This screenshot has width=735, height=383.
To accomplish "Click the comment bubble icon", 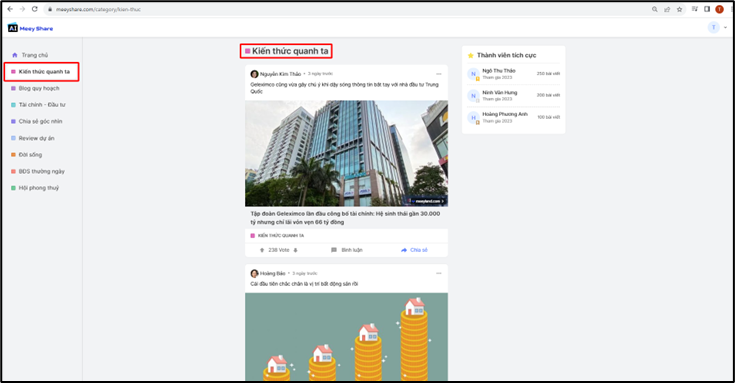I will coord(334,250).
